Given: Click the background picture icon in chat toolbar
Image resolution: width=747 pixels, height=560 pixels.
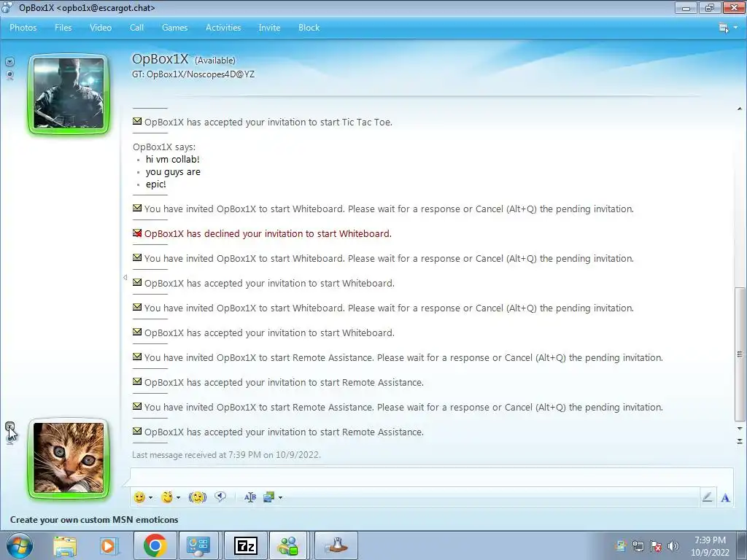Looking at the screenshot, I should [x=269, y=497].
